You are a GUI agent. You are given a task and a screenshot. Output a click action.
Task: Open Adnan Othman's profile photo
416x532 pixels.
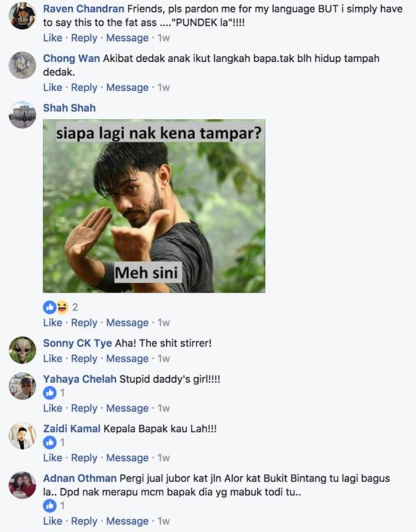tap(22, 485)
